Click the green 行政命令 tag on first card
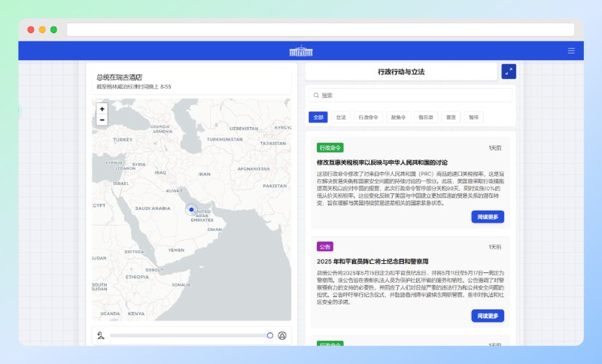Image resolution: width=602 pixels, height=364 pixels. 330,148
